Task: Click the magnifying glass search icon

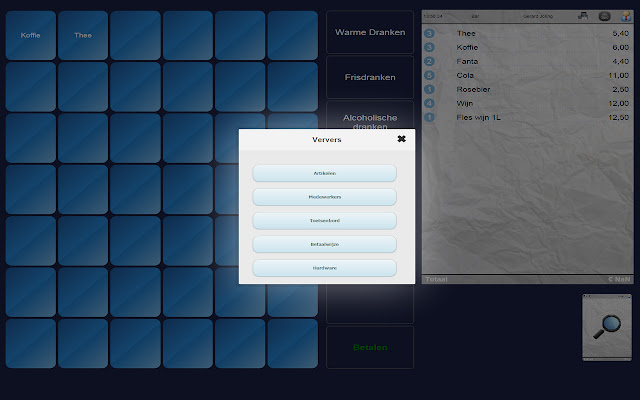Action: point(607,327)
